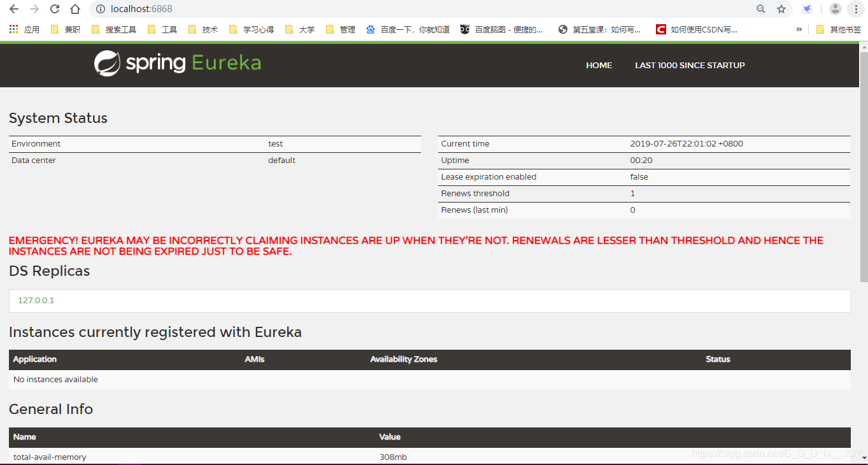Click the DS Replicas heading
The width and height of the screenshot is (868, 465).
49,271
